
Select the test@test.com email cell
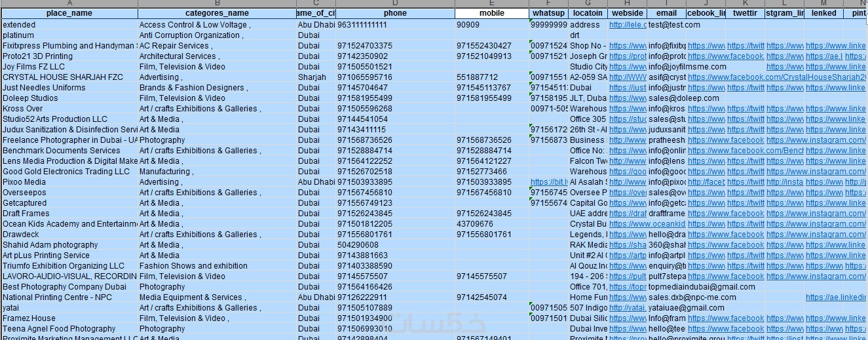(x=674, y=25)
